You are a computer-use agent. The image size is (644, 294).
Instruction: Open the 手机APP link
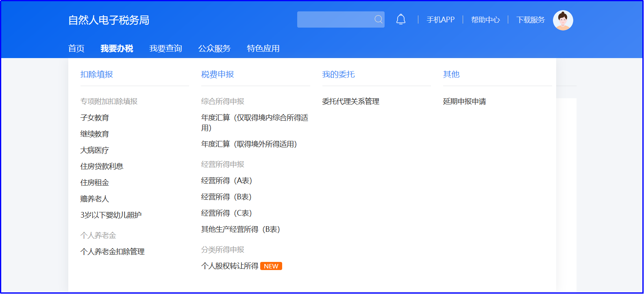click(441, 20)
